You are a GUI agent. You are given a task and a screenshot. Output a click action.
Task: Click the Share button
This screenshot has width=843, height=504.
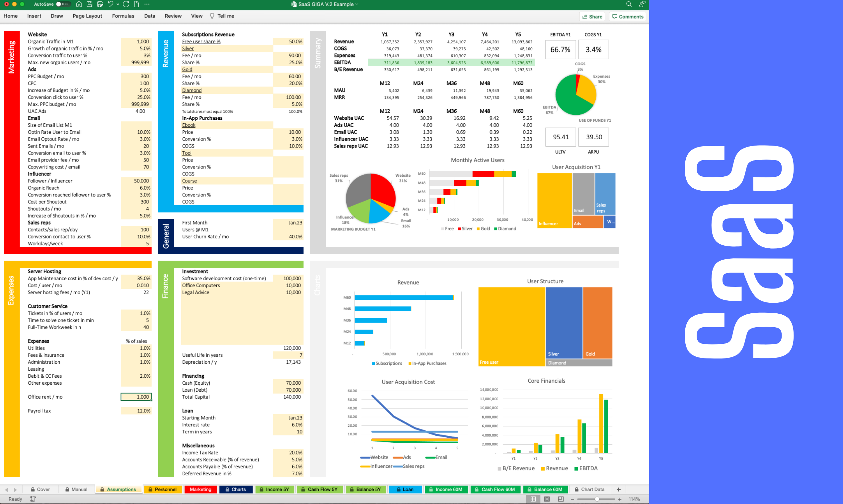point(592,17)
